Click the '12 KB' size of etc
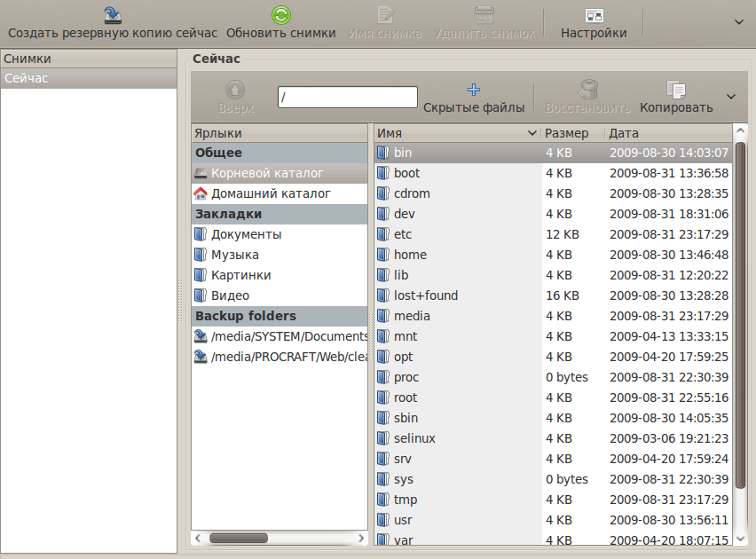The height and width of the screenshot is (559, 756). click(x=563, y=234)
